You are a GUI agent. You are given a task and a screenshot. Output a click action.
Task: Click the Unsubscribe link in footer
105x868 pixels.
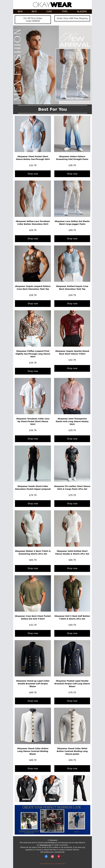click(x=60, y=852)
